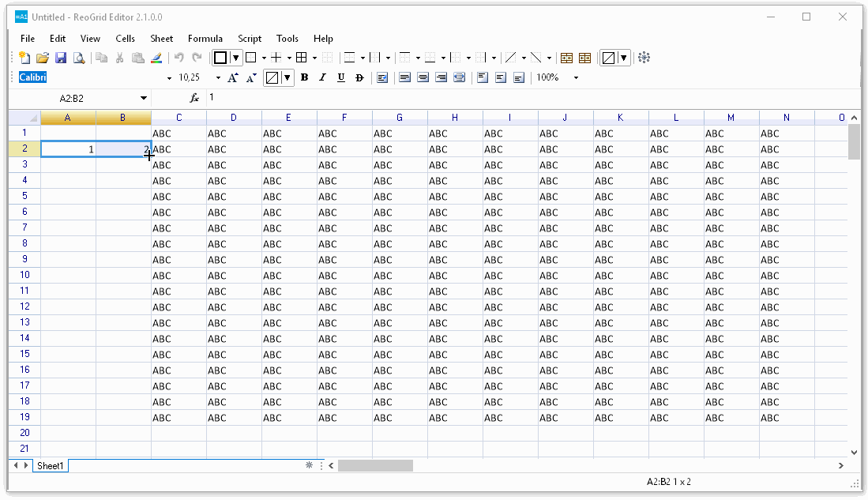This screenshot has height=500, width=868.
Task: Create a new spreadsheet document
Action: tap(24, 58)
